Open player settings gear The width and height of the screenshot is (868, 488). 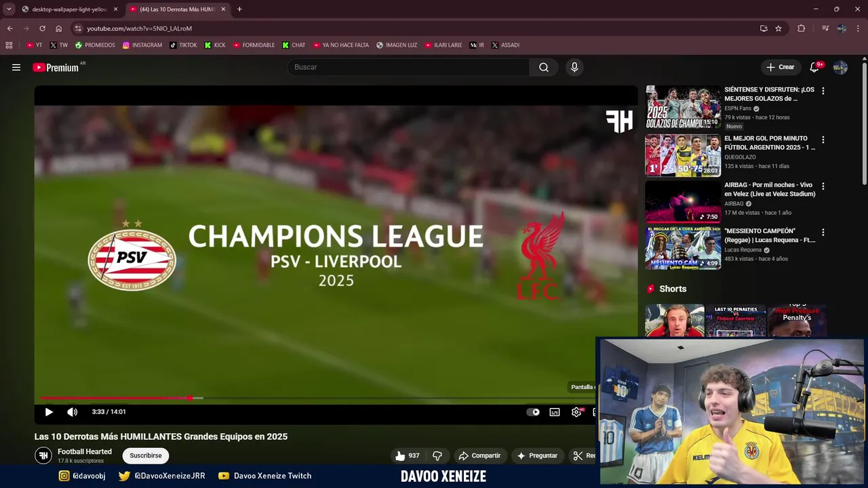(576, 412)
